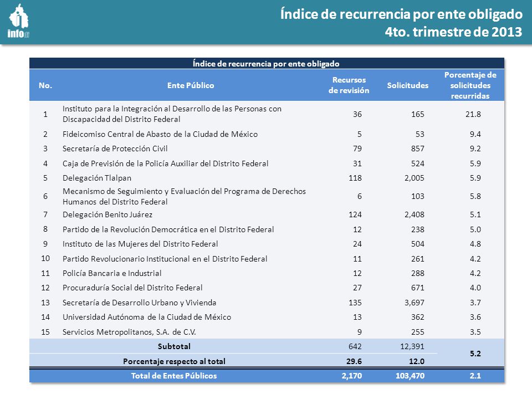Select 'Servicios Metropolitanos, S.A. de C.V.' entry
Viewport: 532px width, 399px height.
pos(129,332)
